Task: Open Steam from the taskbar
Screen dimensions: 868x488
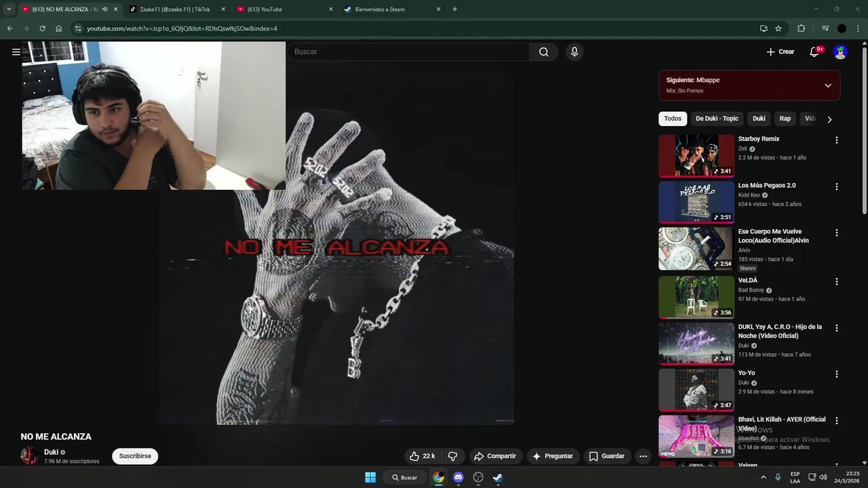Action: coord(498,477)
